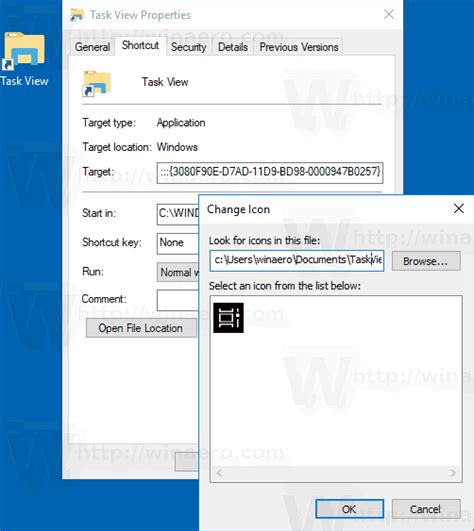This screenshot has width=474, height=531.
Task: Click the 'Comment:' label
Action: [104, 299]
